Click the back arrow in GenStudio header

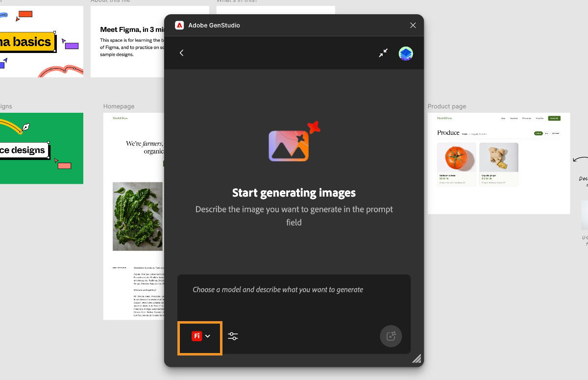click(x=182, y=52)
